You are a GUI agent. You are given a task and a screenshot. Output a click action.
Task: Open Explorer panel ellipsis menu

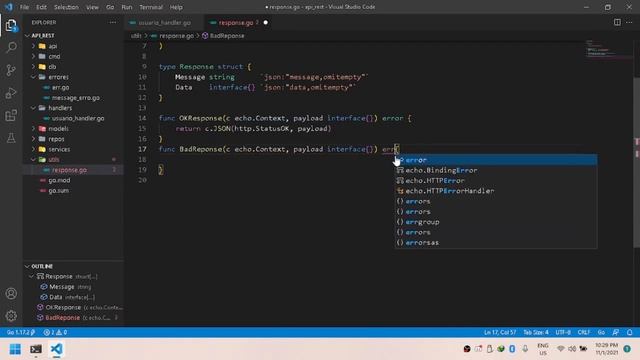113,22
